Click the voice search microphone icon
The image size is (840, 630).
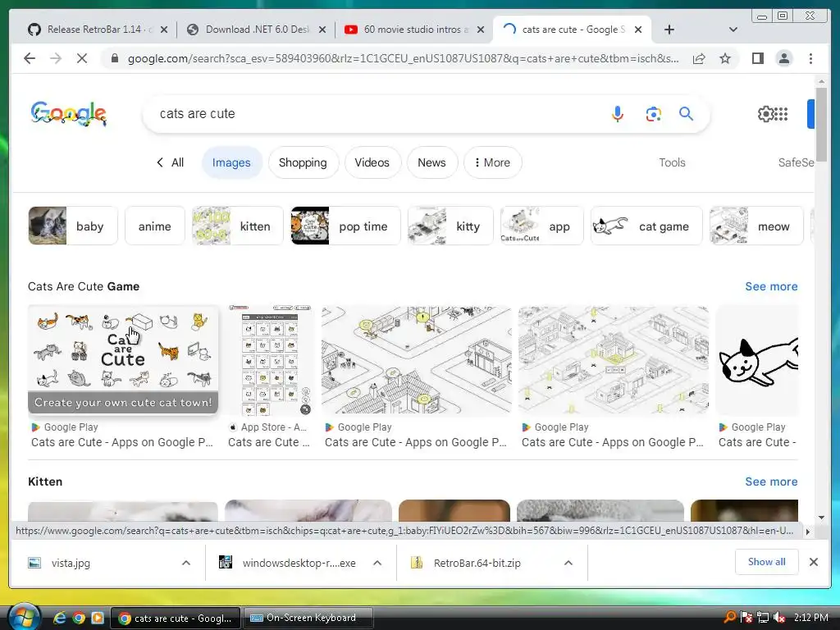(617, 113)
